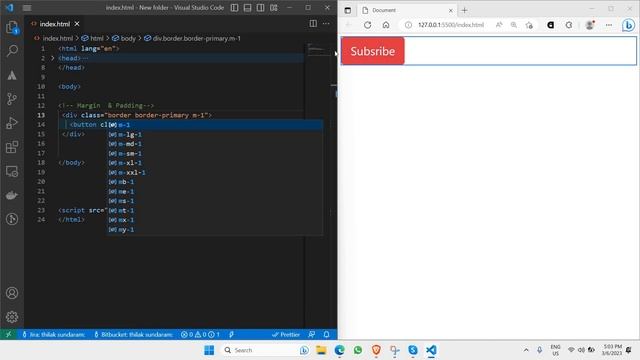
Task: Open editor More Actions menu
Action: tap(326, 24)
